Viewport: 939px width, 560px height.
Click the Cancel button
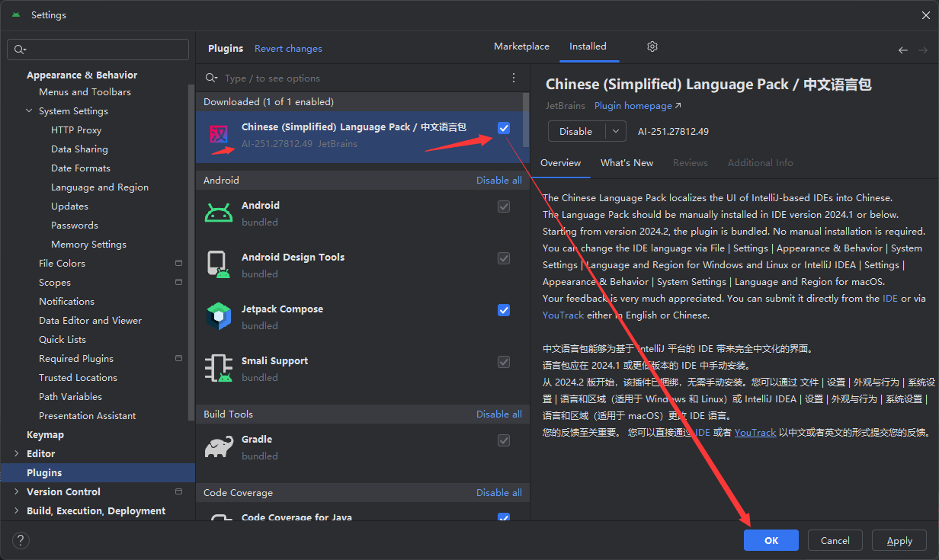pyautogui.click(x=835, y=540)
